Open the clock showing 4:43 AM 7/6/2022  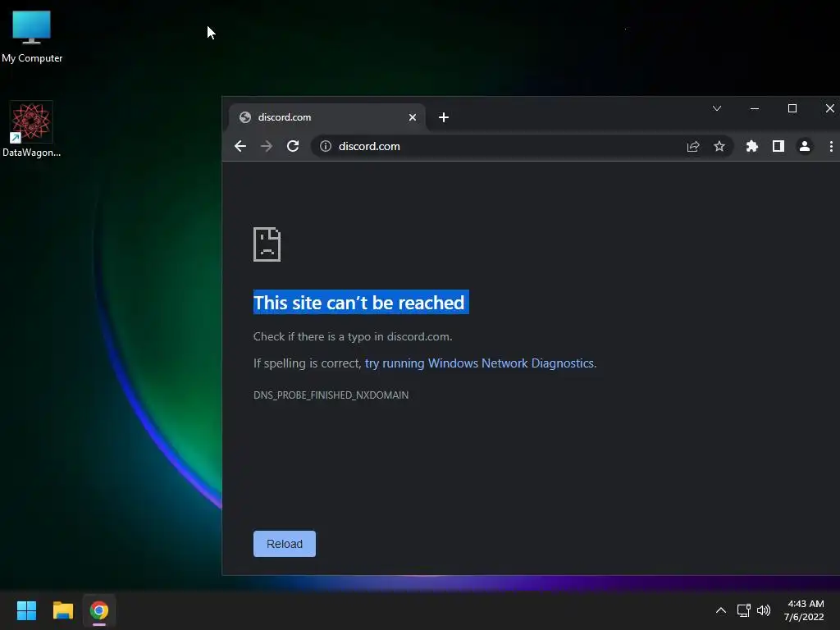[x=804, y=610]
